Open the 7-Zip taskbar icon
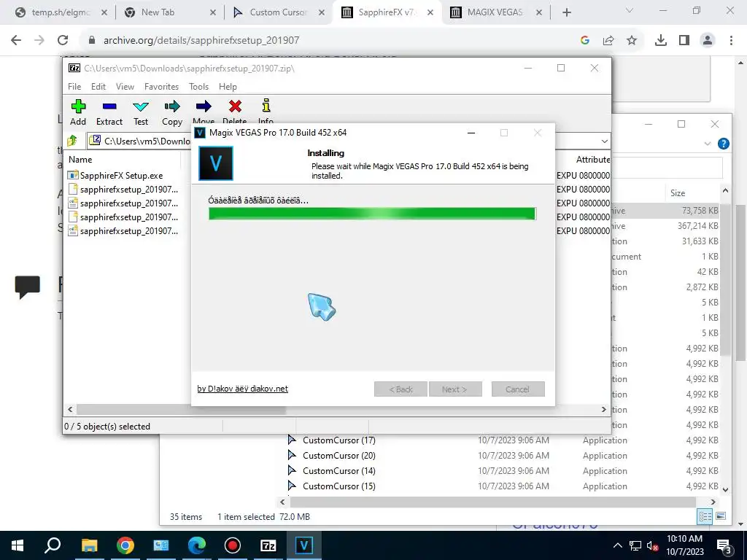This screenshot has height=560, width=747. point(268,545)
